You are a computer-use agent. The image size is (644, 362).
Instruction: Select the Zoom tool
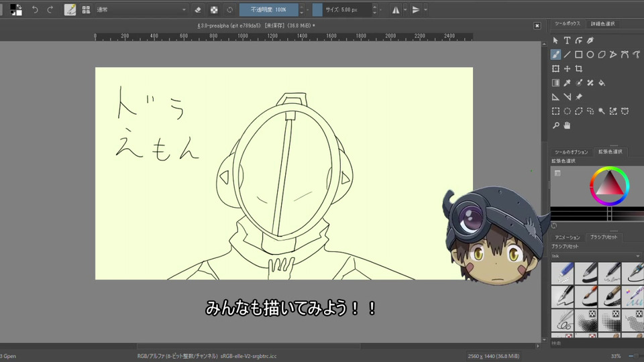click(555, 125)
